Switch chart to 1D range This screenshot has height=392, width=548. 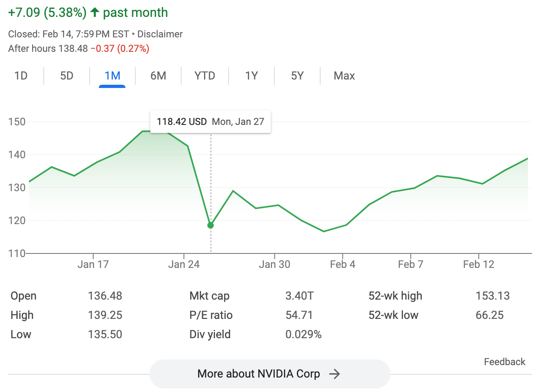point(21,76)
